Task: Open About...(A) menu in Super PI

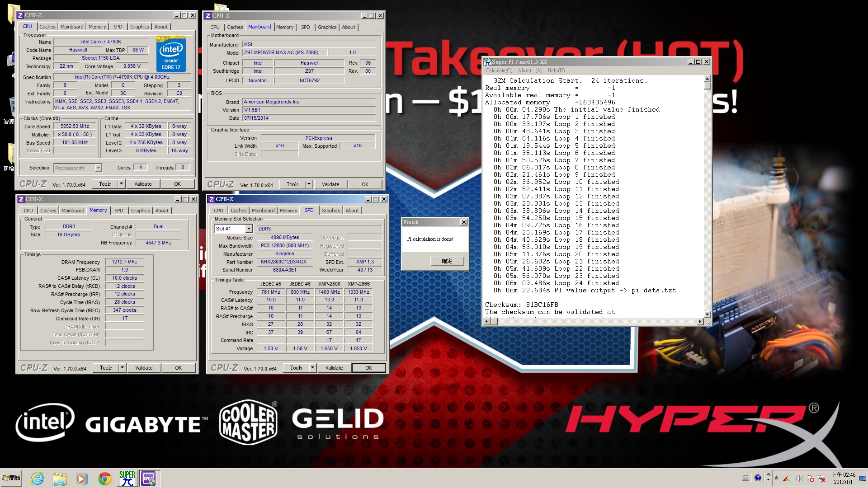Action: (x=530, y=70)
